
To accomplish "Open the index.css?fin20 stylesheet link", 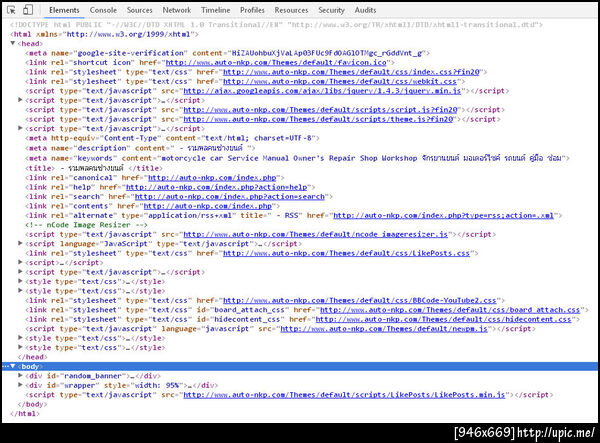I will [351, 72].
